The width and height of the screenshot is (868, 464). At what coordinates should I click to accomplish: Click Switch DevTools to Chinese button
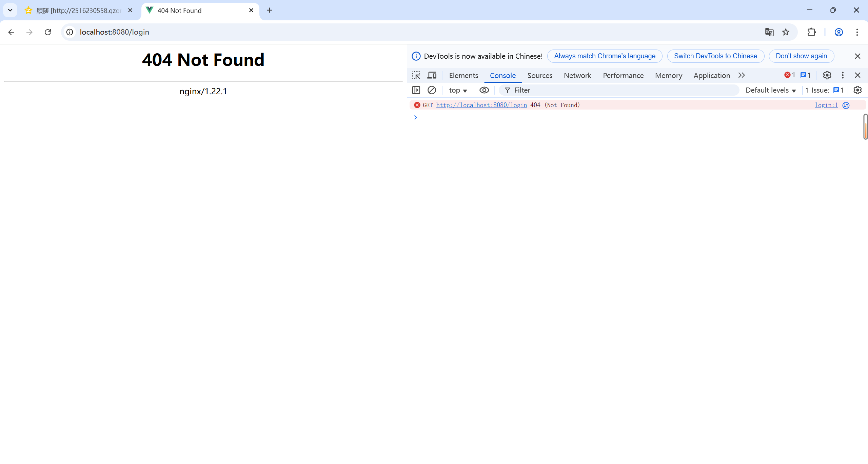715,56
